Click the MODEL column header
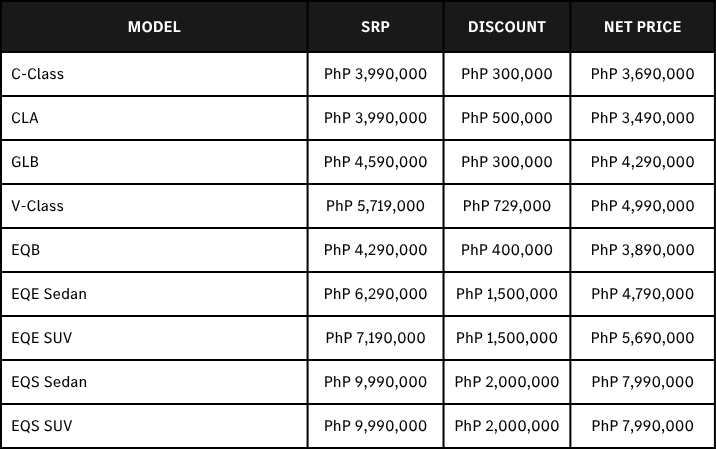Image resolution: width=716 pixels, height=450 pixels. point(154,27)
